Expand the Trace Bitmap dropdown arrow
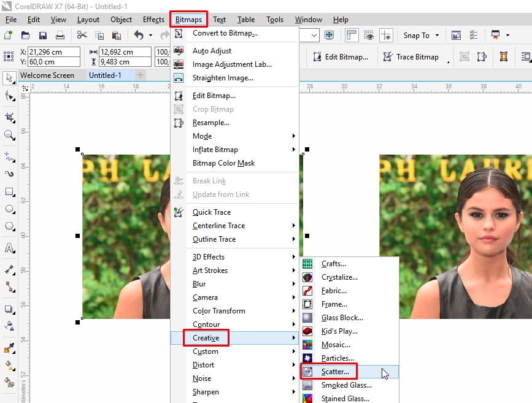 pos(448,61)
